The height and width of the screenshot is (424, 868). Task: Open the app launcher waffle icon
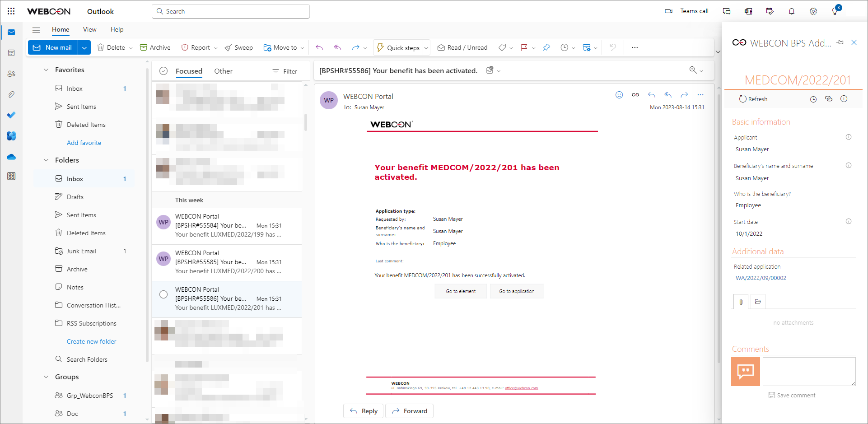pos(11,11)
